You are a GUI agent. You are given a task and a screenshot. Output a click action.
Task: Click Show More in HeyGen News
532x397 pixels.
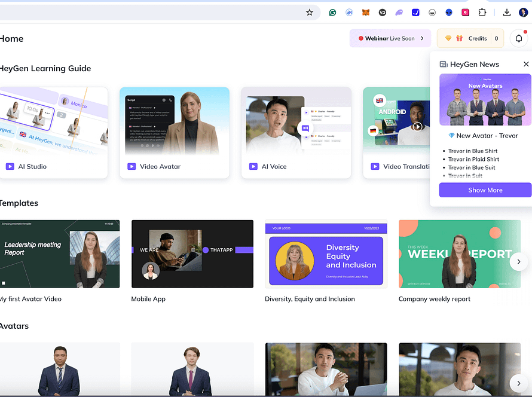(485, 190)
